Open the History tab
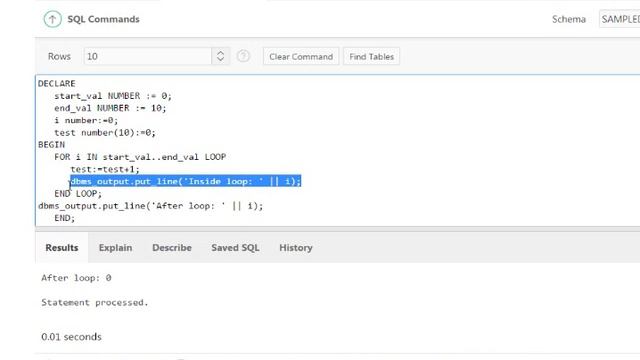The image size is (640, 360). (296, 248)
